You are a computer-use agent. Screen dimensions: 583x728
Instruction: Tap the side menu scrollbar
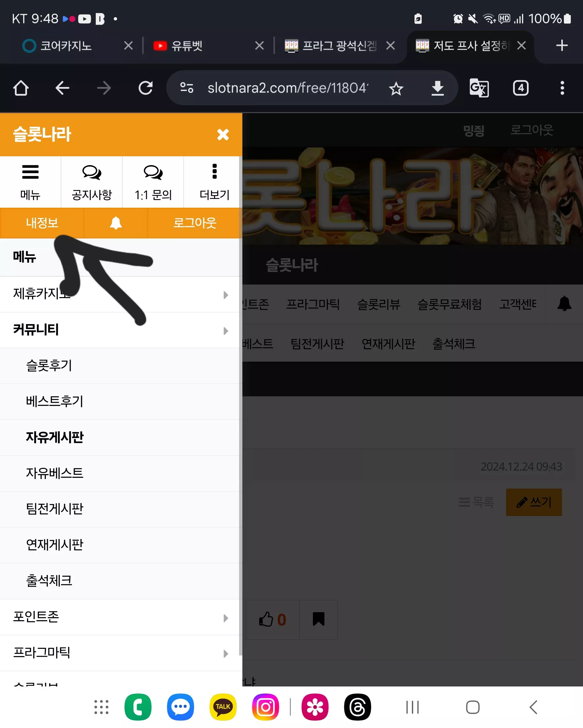tap(240, 405)
